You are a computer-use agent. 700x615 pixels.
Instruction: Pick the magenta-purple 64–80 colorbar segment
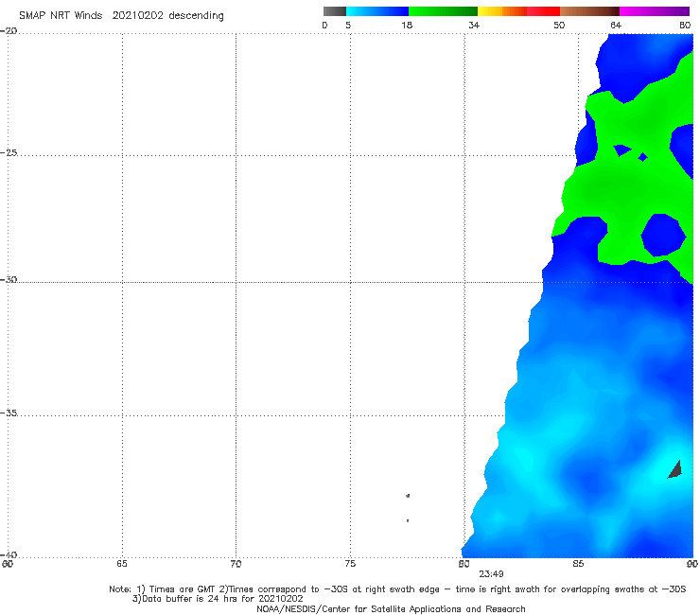(655, 11)
